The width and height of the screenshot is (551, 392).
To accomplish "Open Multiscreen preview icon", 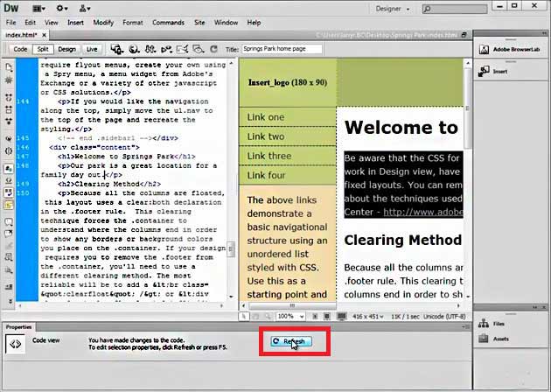I will 117,49.
